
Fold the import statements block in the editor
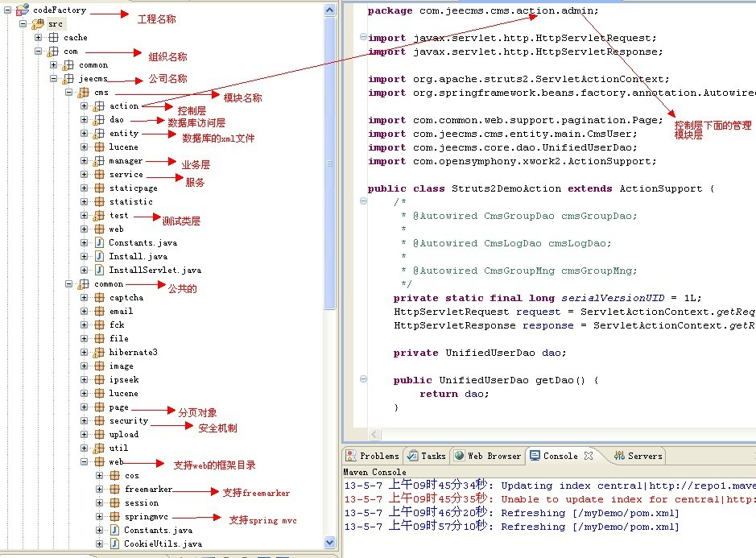tap(362, 38)
